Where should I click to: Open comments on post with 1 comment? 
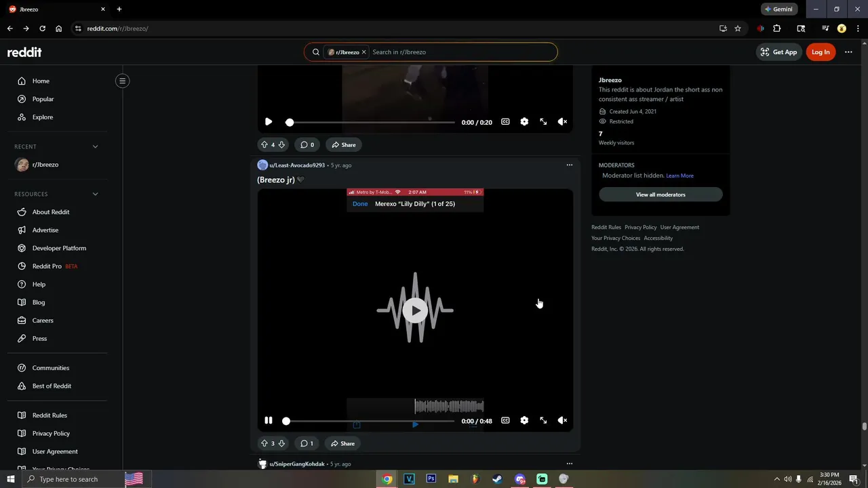click(x=307, y=443)
